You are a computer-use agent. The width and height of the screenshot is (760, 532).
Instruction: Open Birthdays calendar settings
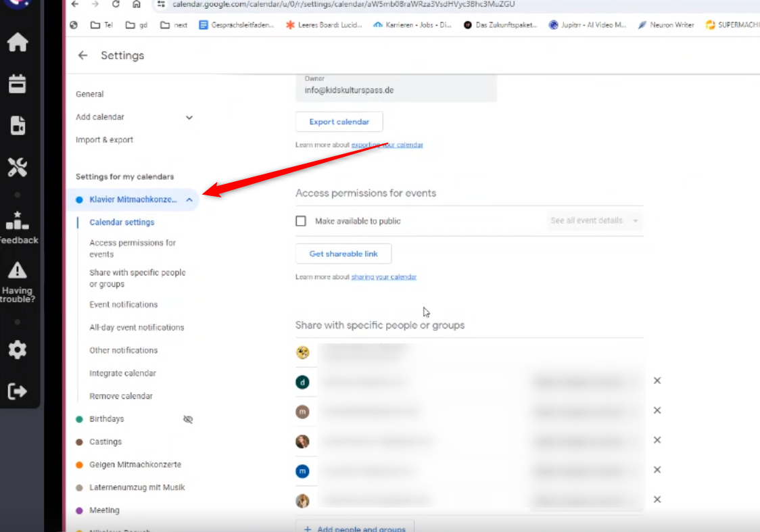click(107, 419)
